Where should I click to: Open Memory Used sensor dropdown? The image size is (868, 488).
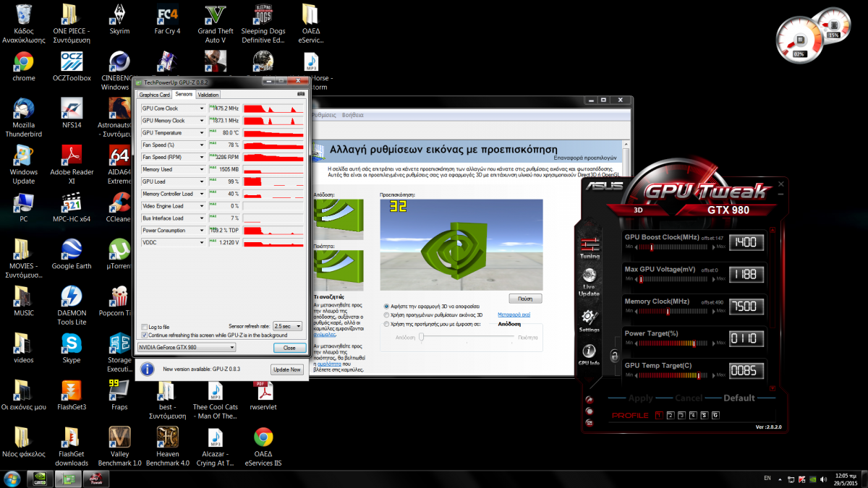201,169
